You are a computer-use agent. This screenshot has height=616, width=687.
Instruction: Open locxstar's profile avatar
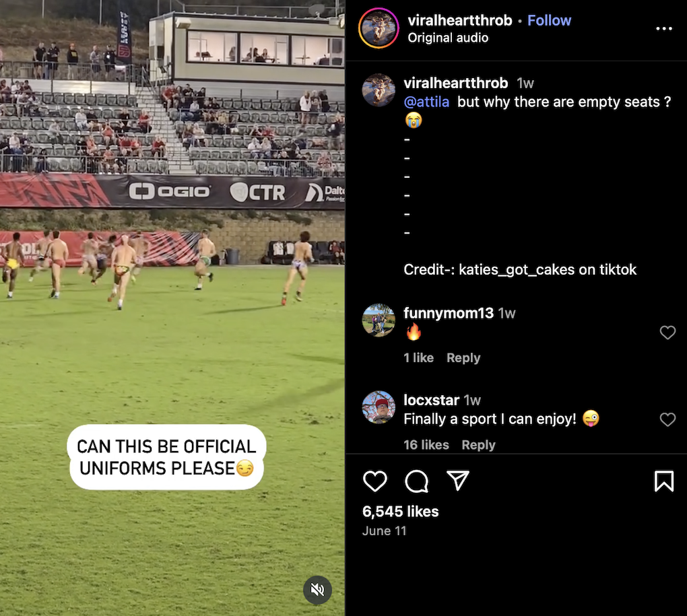click(379, 407)
